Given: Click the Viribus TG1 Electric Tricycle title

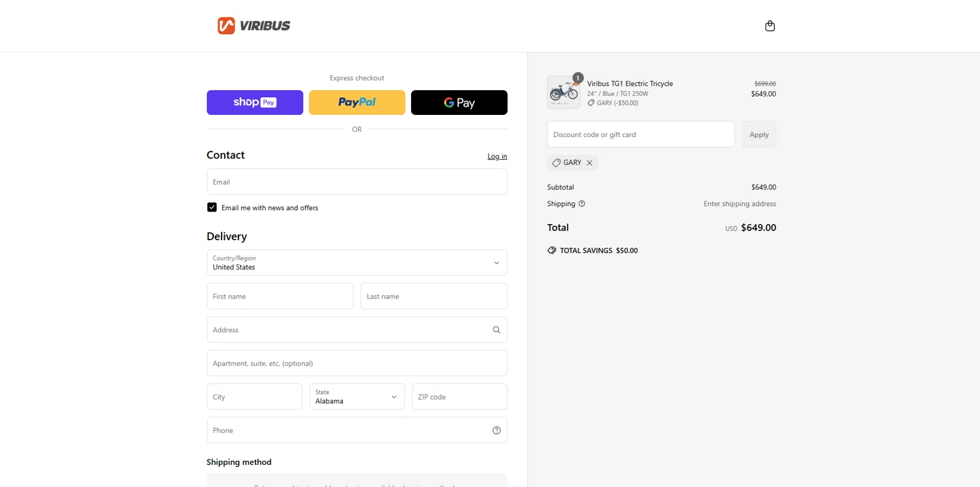Looking at the screenshot, I should pyautogui.click(x=630, y=84).
